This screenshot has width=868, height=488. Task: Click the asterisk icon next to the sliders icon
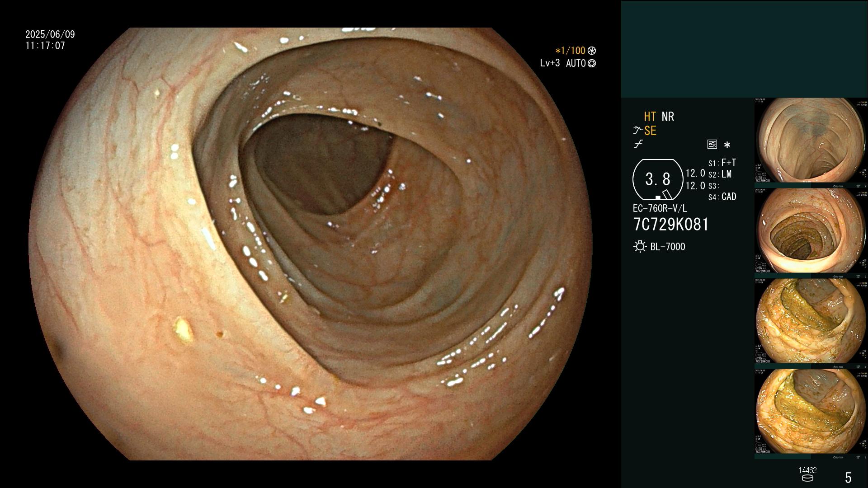727,145
